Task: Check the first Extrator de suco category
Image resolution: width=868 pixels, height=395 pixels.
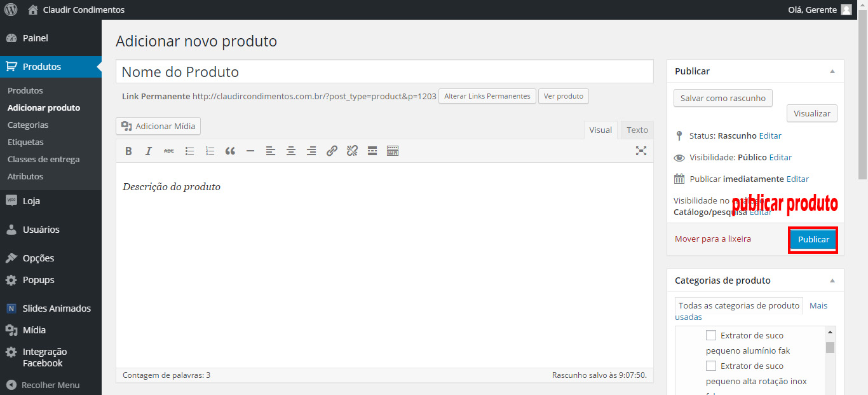Action: click(711, 335)
